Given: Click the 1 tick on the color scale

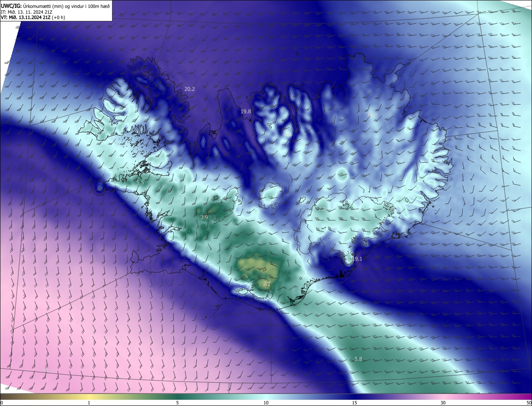Looking at the screenshot, I should (89, 403).
